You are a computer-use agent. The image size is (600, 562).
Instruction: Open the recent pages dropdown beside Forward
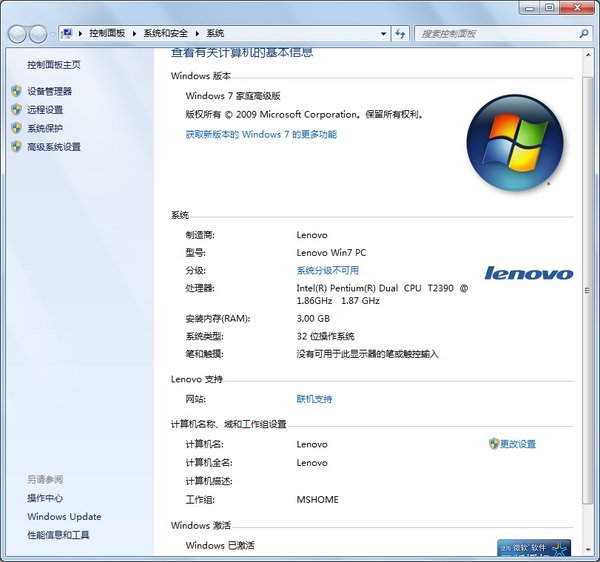point(52,34)
